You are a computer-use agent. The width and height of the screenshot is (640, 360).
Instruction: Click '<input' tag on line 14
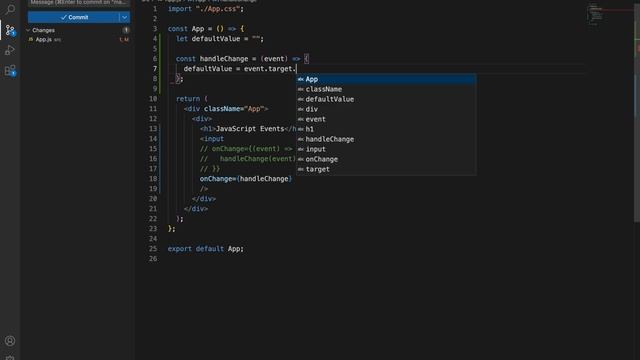[212, 139]
